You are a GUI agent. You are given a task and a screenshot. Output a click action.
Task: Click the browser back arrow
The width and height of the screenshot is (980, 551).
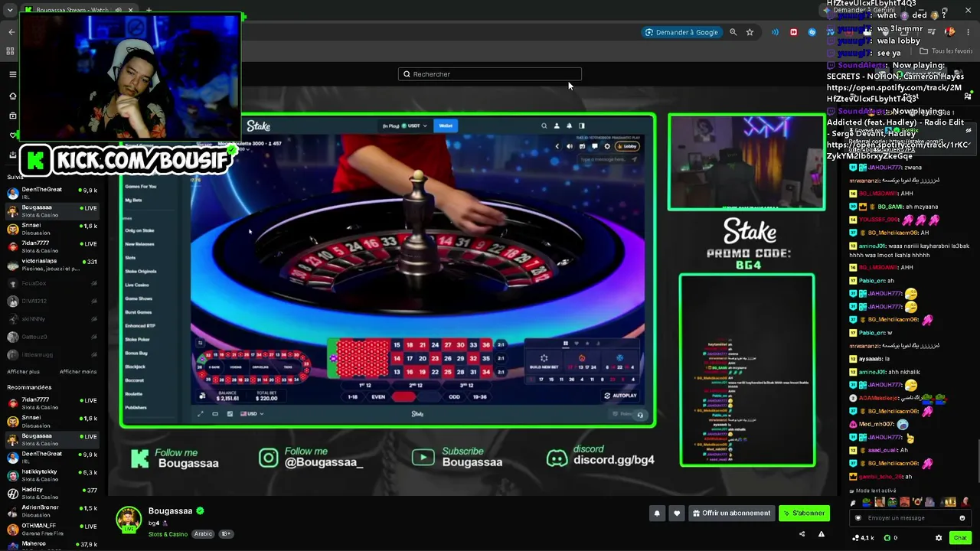[x=11, y=32]
